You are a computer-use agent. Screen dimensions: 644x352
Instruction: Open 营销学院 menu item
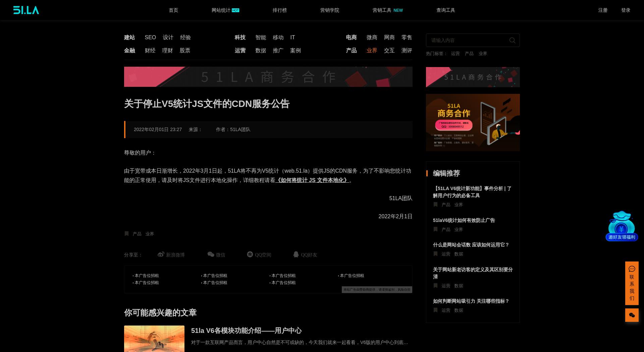pos(330,10)
